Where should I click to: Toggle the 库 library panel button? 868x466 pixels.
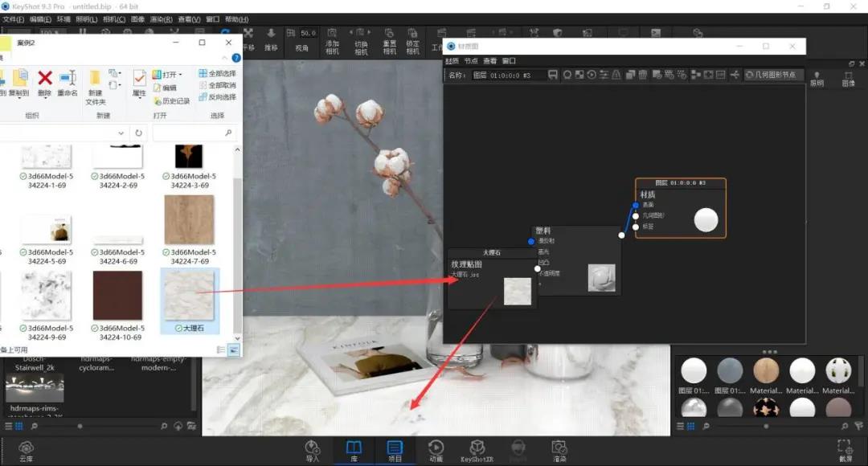pos(354,451)
